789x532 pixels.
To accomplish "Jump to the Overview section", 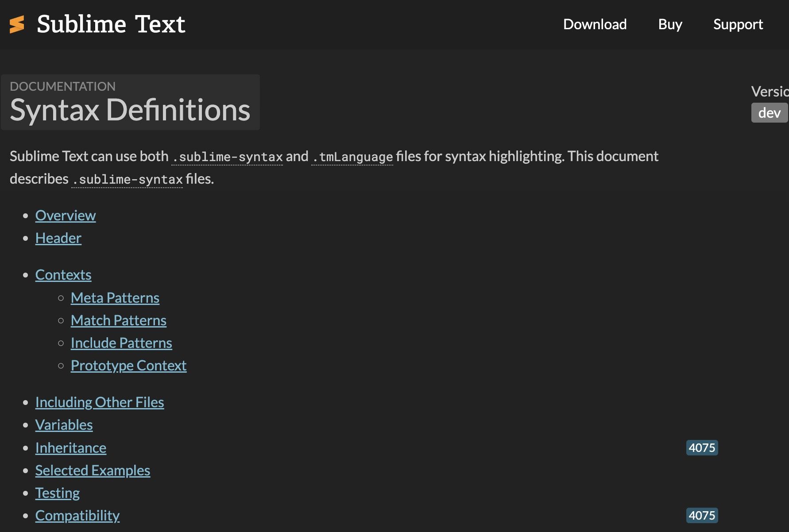I will pyautogui.click(x=66, y=216).
